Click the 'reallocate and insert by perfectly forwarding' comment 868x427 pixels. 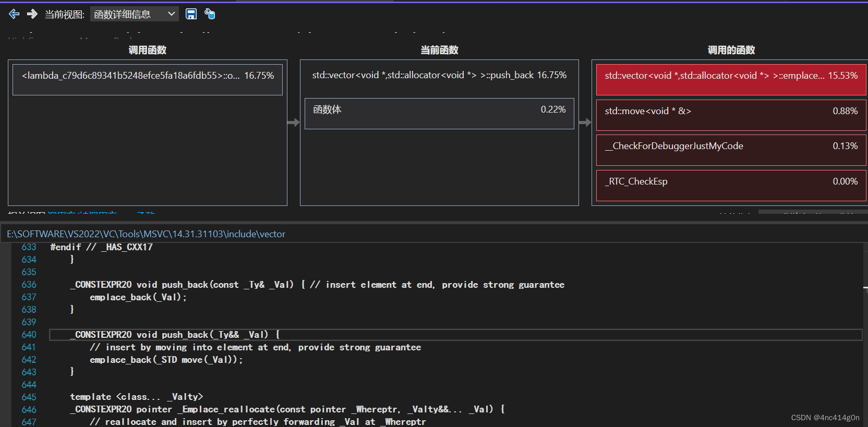tap(258, 422)
